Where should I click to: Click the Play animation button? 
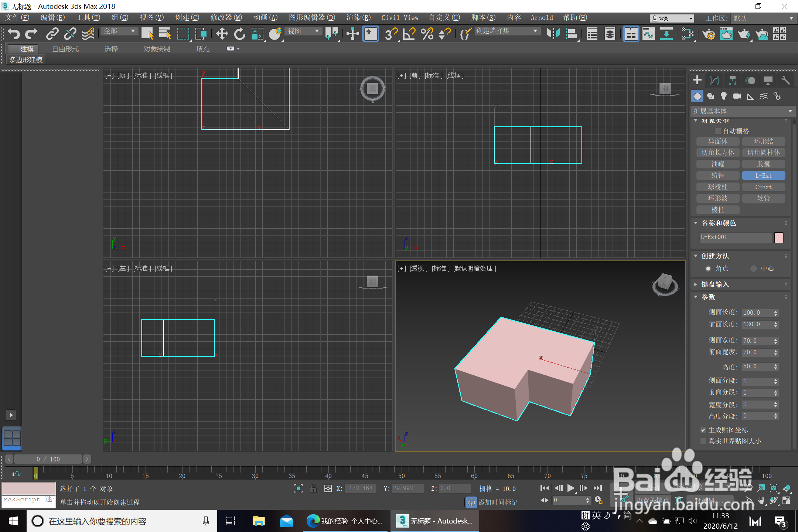click(570, 488)
